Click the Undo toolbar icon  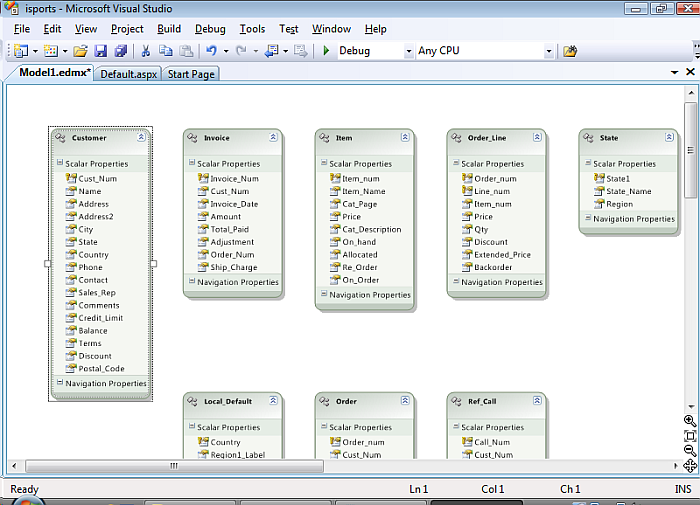click(x=211, y=51)
